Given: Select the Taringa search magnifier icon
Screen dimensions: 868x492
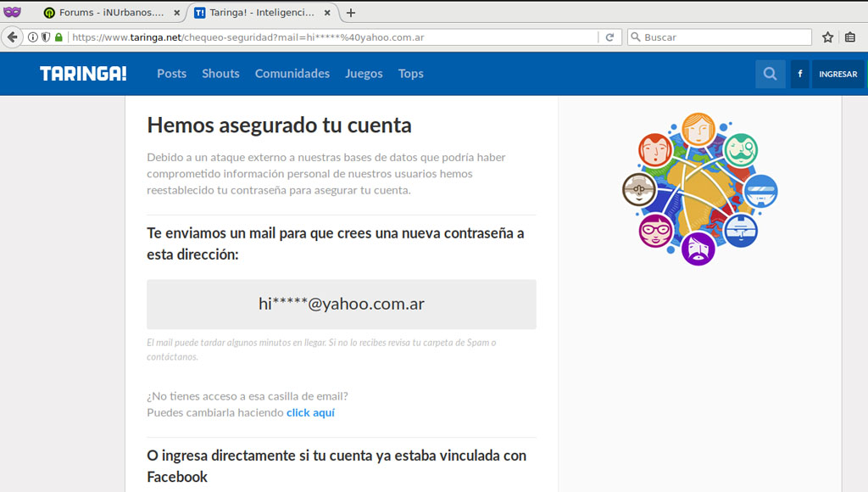Looking at the screenshot, I should pos(770,74).
